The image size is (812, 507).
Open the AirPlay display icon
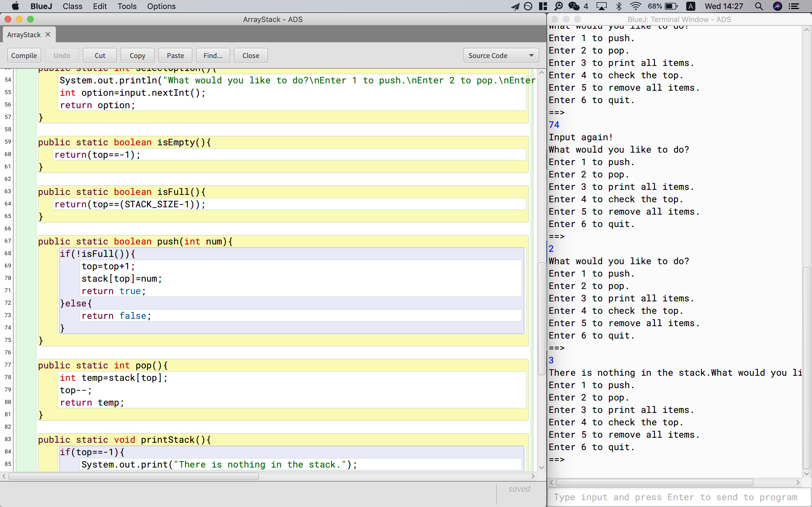tap(601, 6)
